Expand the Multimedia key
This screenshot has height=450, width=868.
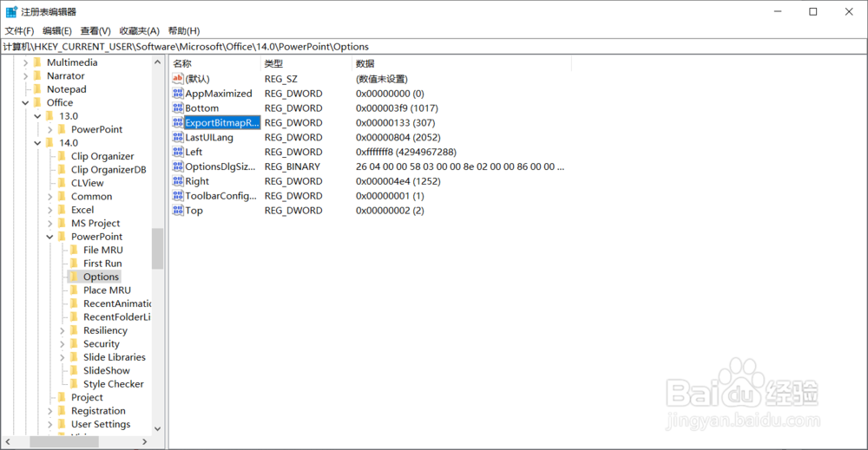25,62
